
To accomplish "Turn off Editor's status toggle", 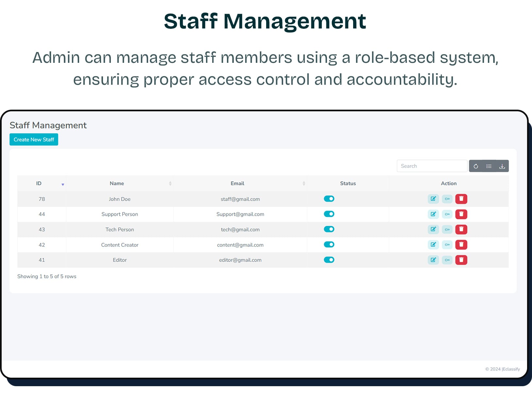I will point(329,260).
